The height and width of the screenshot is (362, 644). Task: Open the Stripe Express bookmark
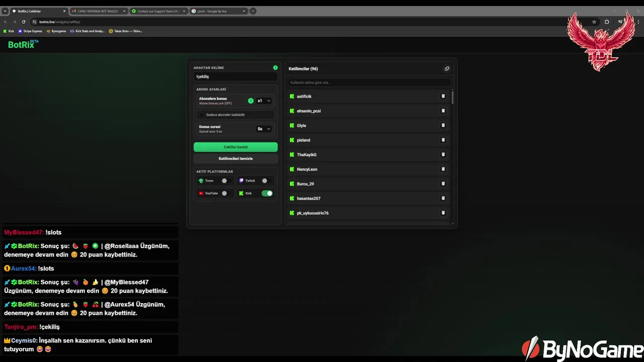click(30, 31)
